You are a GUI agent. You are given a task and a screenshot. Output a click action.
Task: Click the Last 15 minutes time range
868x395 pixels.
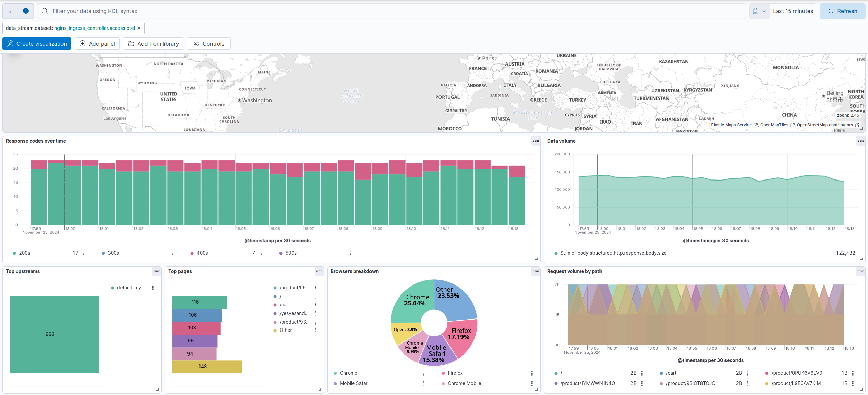coord(793,11)
